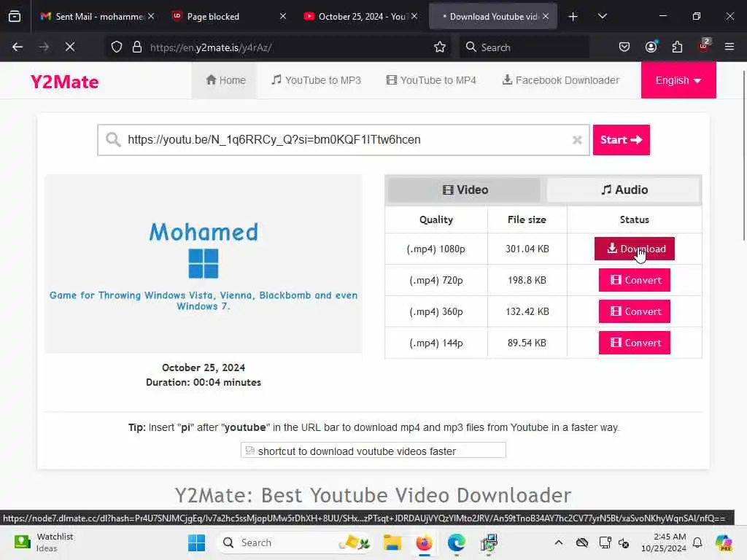Clear the URL input with X

(577, 140)
